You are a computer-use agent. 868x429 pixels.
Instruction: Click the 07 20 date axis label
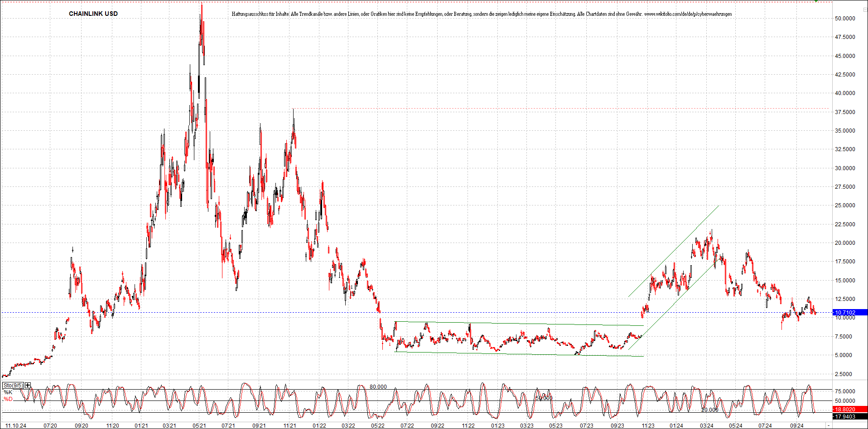[x=50, y=426]
